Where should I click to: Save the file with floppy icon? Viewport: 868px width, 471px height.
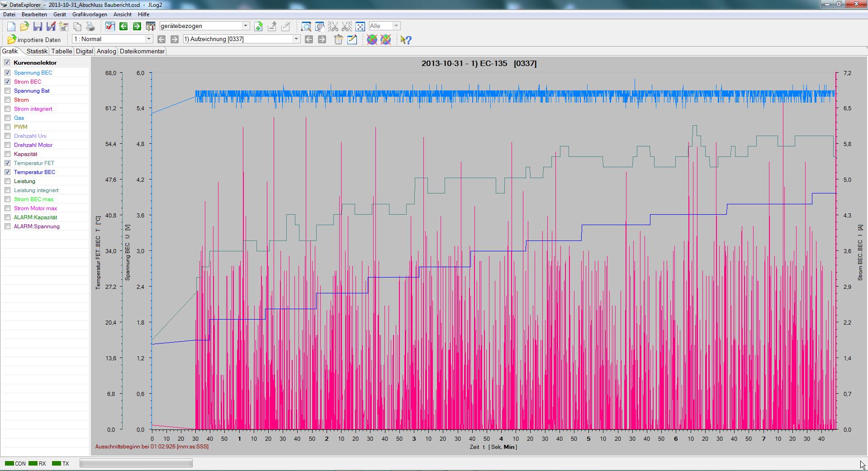click(x=38, y=26)
